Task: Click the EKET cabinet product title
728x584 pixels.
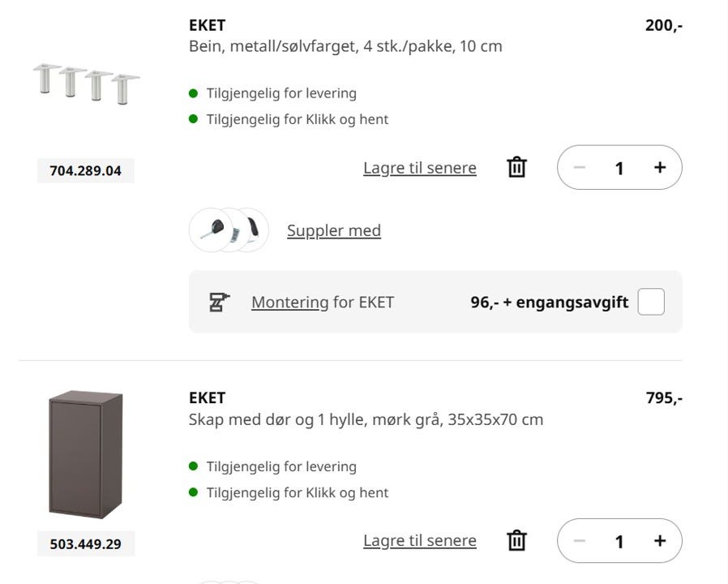Action: click(x=207, y=398)
